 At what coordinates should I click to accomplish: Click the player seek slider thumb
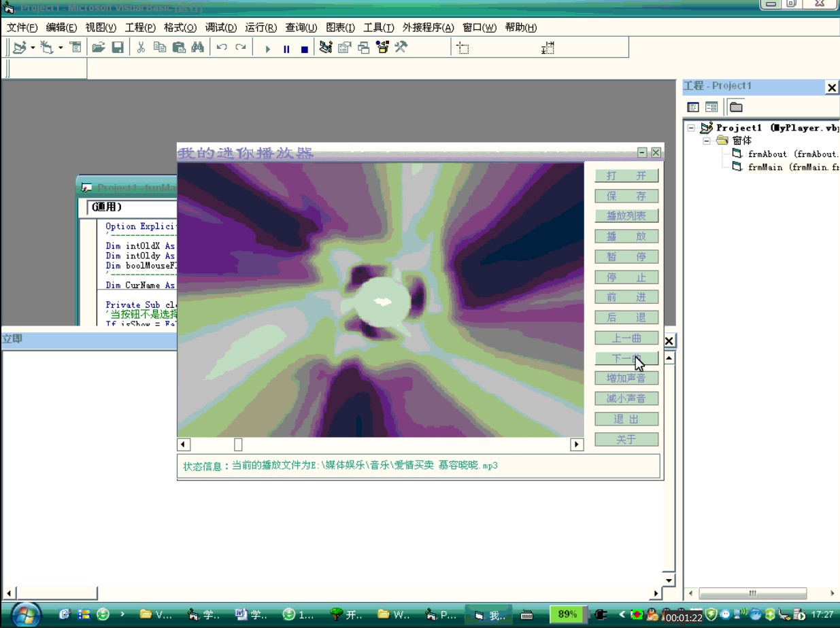pyautogui.click(x=238, y=444)
